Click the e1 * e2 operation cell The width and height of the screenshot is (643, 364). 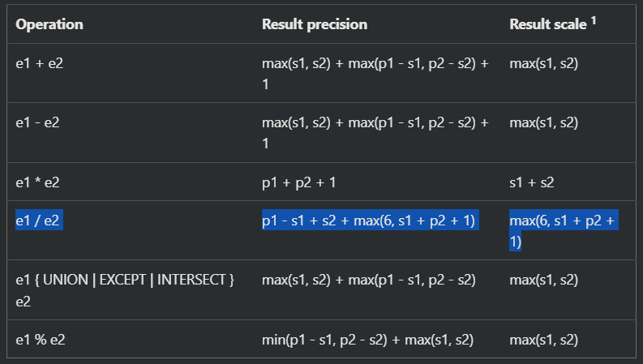(38, 183)
